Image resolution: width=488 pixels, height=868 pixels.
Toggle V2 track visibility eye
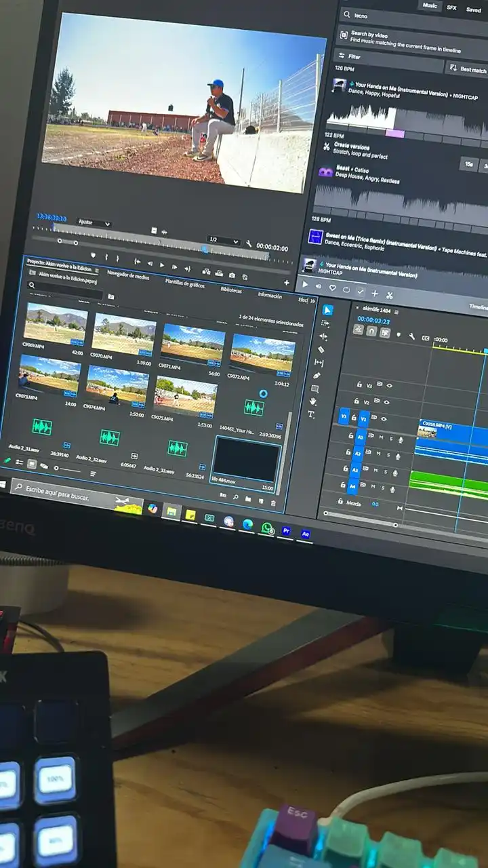386,402
